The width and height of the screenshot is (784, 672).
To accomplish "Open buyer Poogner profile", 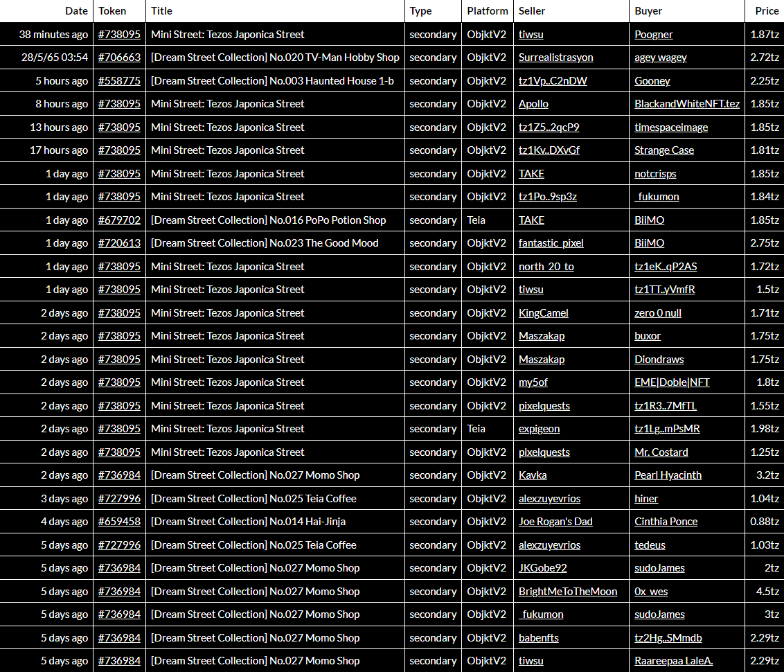I will pos(654,35).
